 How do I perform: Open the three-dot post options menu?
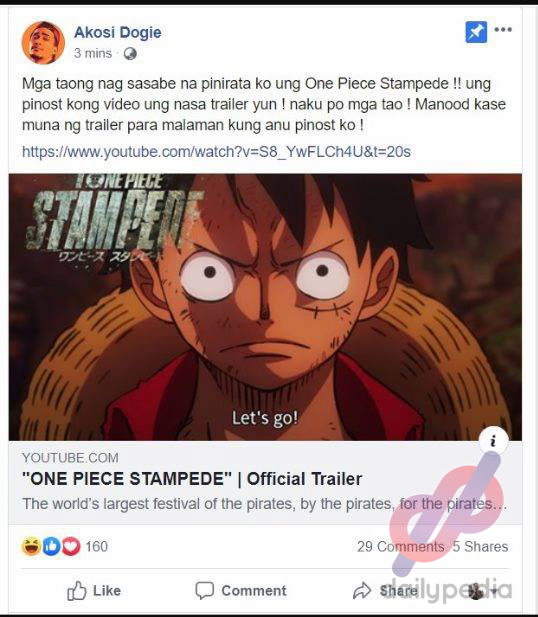(503, 30)
